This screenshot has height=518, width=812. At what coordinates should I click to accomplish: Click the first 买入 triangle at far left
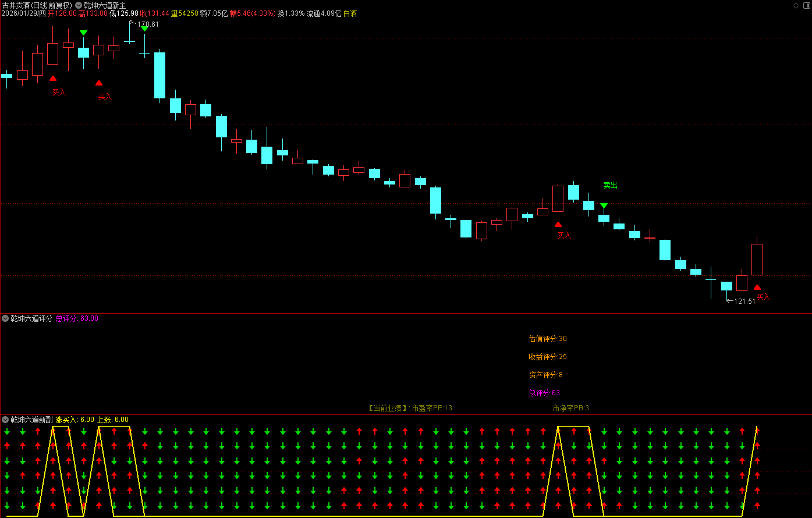click(x=53, y=78)
